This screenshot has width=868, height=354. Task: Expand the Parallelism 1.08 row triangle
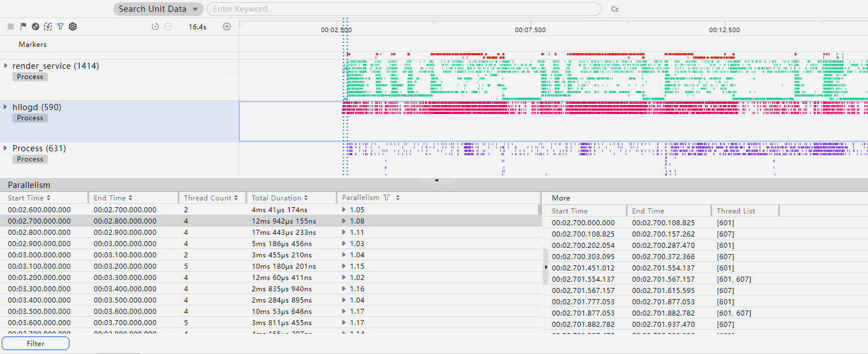(x=344, y=221)
